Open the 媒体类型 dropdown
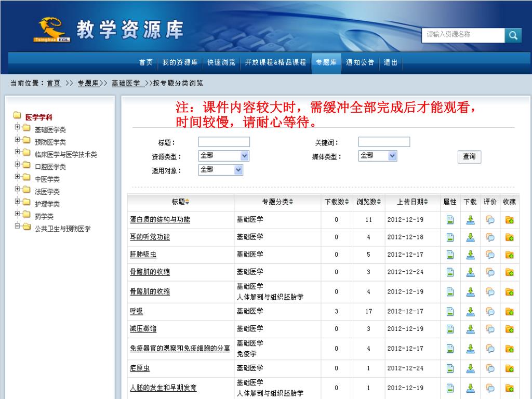This screenshot has height=399, width=532. click(x=392, y=156)
